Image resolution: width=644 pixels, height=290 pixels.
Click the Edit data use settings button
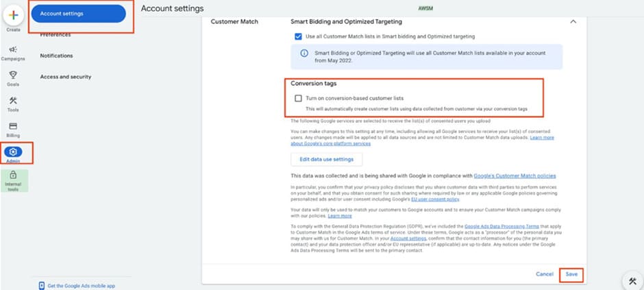click(326, 159)
